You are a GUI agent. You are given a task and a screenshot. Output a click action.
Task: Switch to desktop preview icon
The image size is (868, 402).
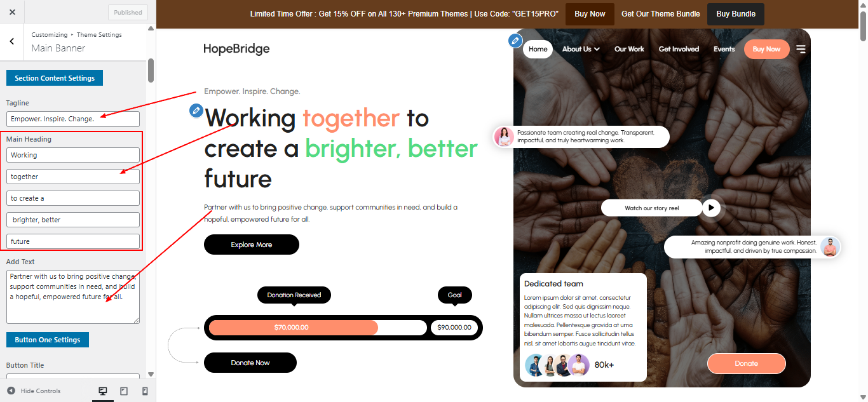[103, 391]
